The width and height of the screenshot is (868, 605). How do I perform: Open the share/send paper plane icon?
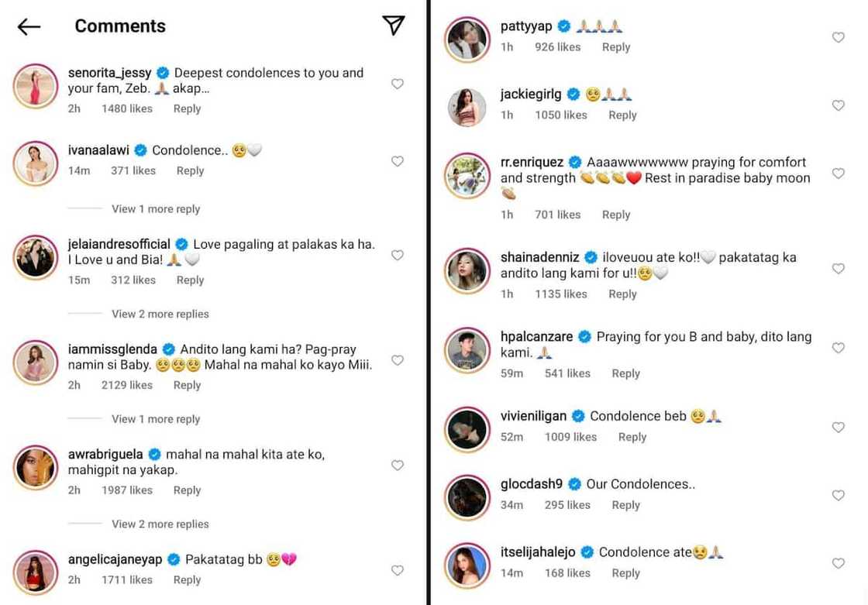pos(394,26)
